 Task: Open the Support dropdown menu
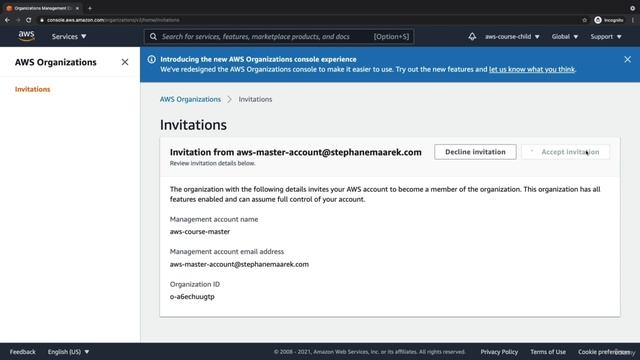tap(606, 36)
